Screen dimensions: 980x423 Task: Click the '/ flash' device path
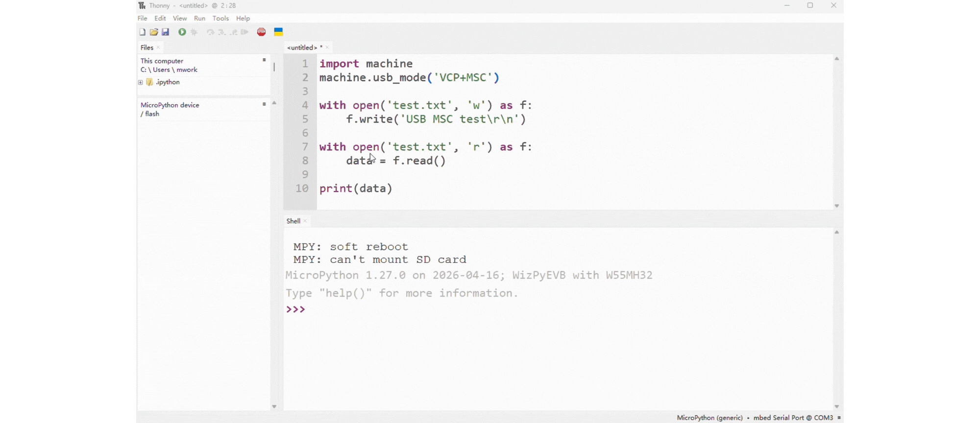tap(150, 114)
